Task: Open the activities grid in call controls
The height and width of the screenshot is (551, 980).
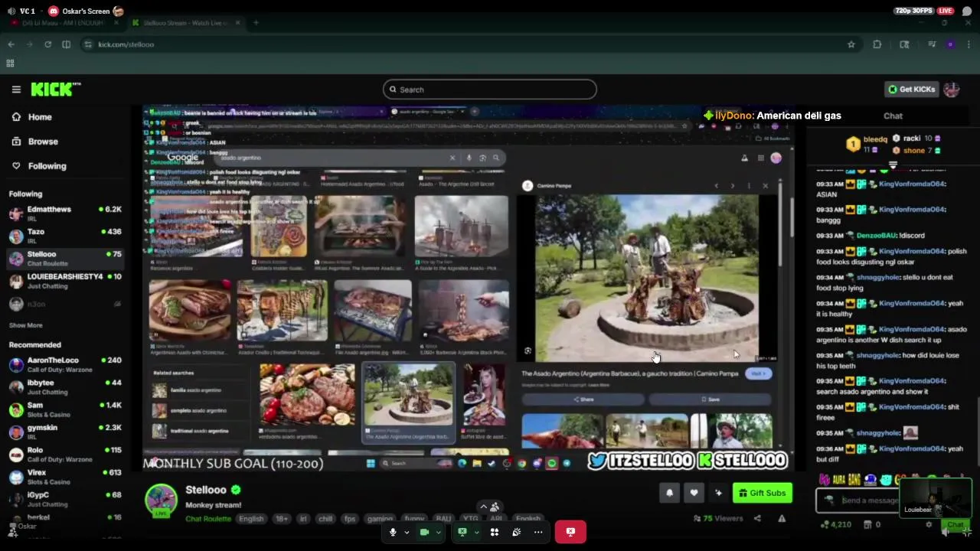Action: tap(495, 533)
